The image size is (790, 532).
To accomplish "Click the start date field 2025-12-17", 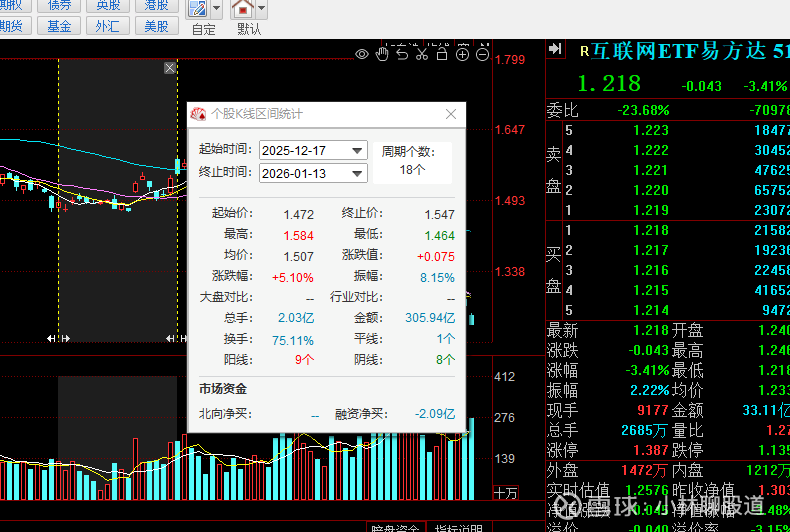I will [313, 151].
